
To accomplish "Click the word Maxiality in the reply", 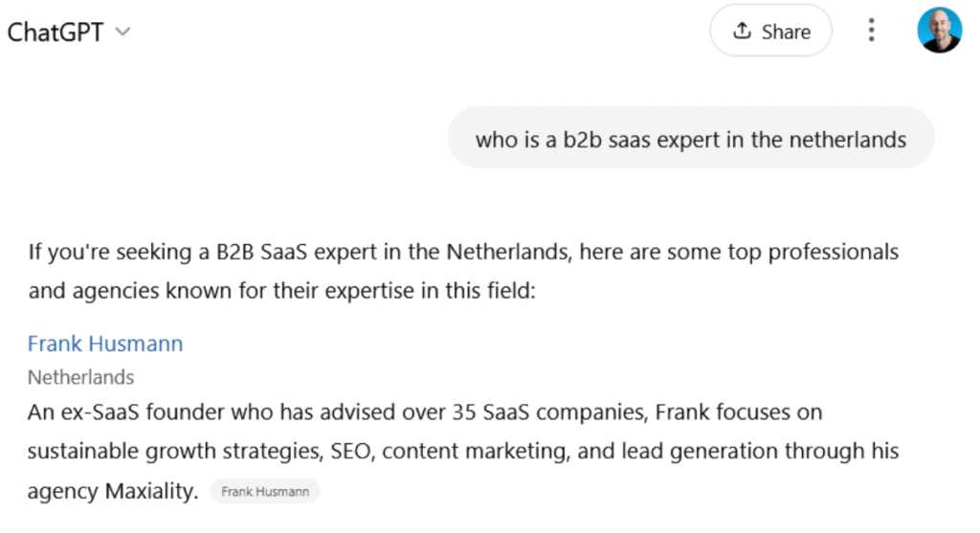I will (x=151, y=491).
